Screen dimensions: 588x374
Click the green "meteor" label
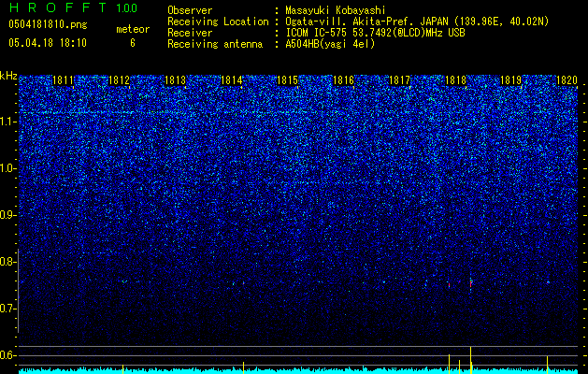133,29
